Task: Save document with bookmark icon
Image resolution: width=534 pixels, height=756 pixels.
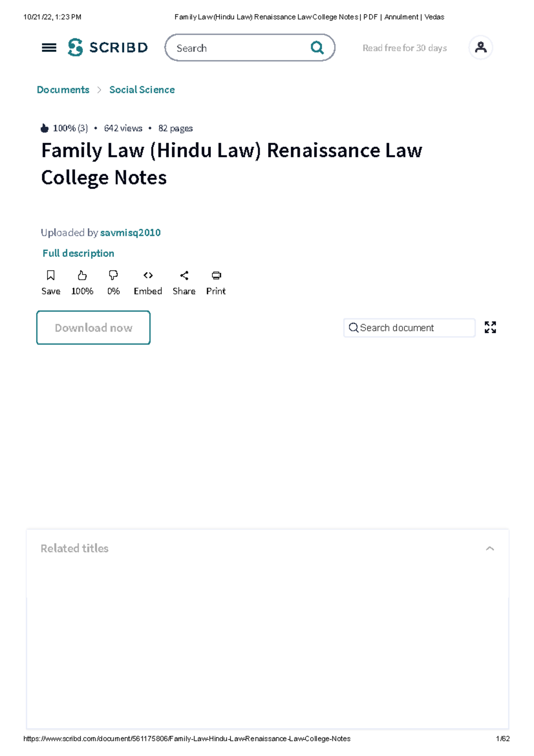Action: (51, 276)
